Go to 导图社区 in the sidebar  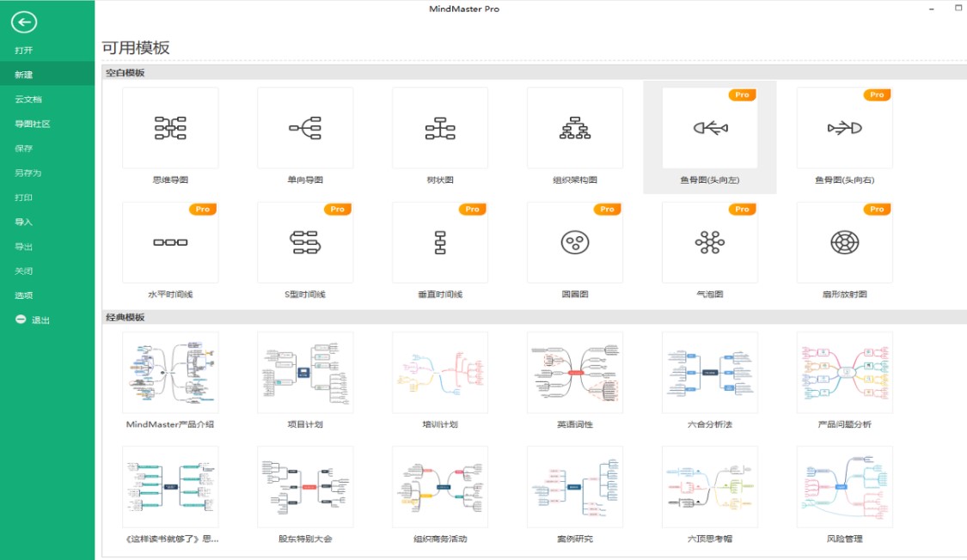(33, 124)
